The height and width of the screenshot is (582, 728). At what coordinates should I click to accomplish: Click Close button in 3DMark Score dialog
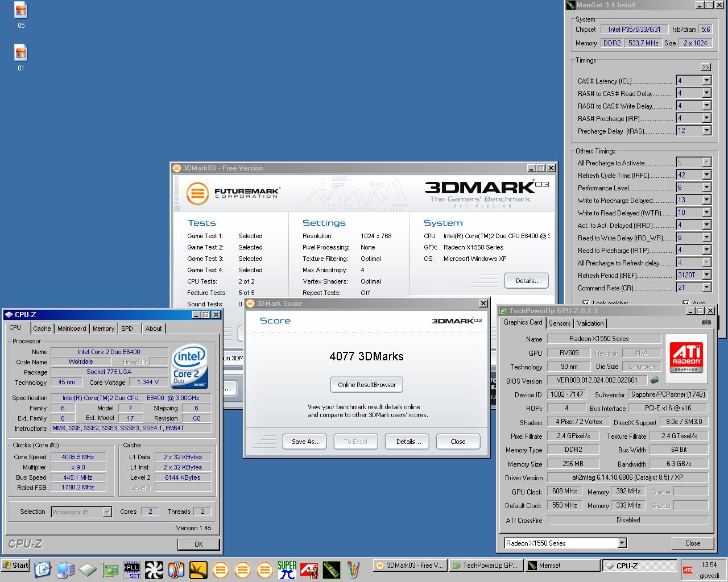458,442
